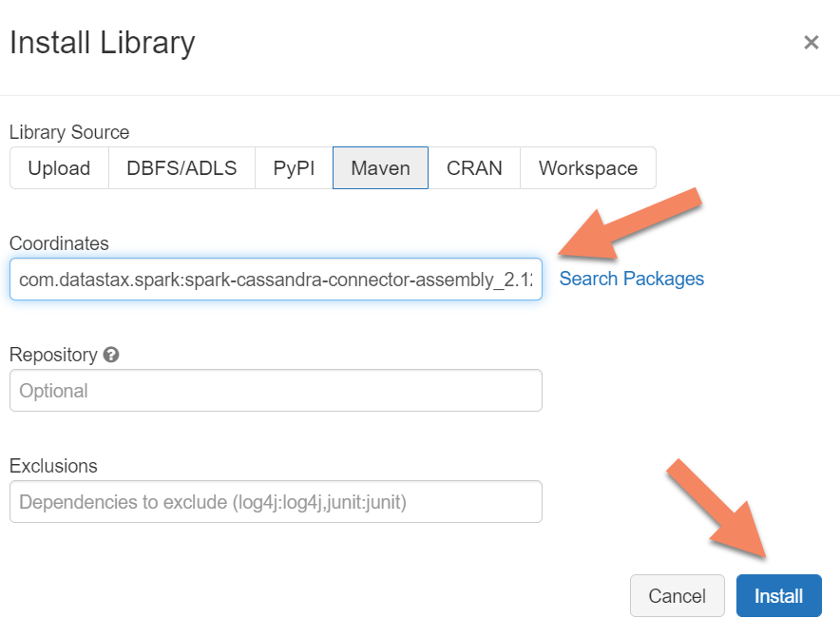The width and height of the screenshot is (840, 638).
Task: Choose the Workspace library source
Action: click(x=587, y=167)
